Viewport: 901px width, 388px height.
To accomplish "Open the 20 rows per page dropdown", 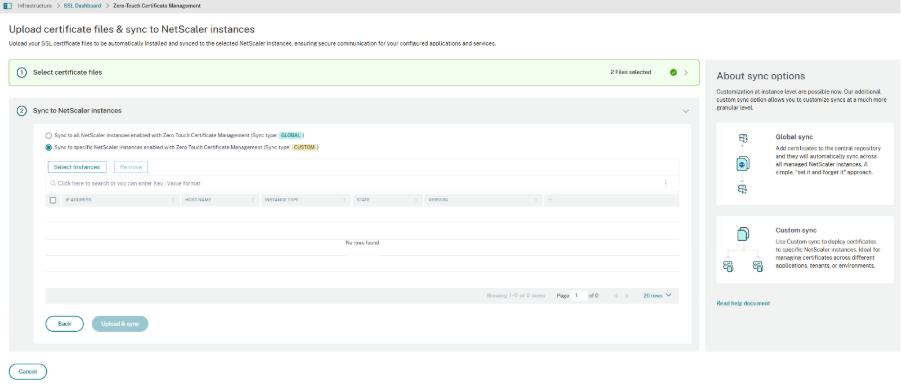I will [657, 295].
